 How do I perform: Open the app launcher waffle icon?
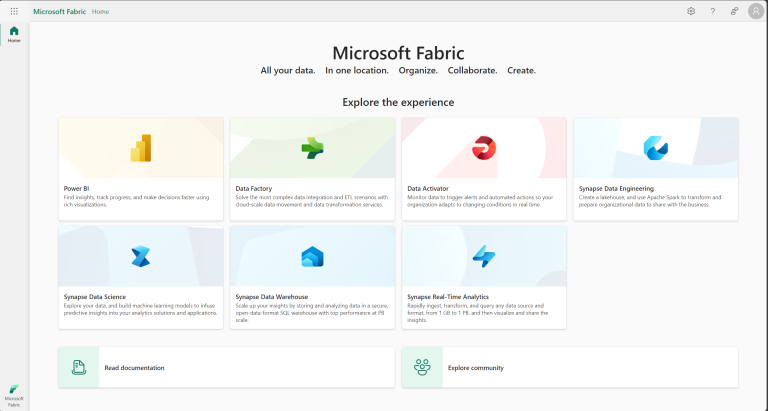click(x=14, y=11)
